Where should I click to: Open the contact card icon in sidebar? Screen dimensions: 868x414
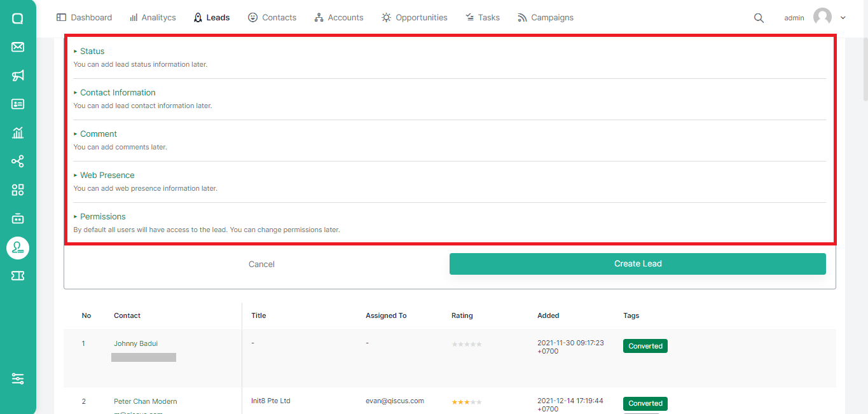[x=18, y=104]
